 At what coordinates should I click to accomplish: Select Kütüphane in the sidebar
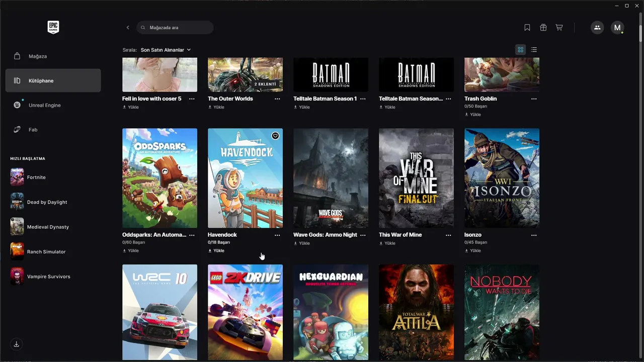click(x=53, y=80)
